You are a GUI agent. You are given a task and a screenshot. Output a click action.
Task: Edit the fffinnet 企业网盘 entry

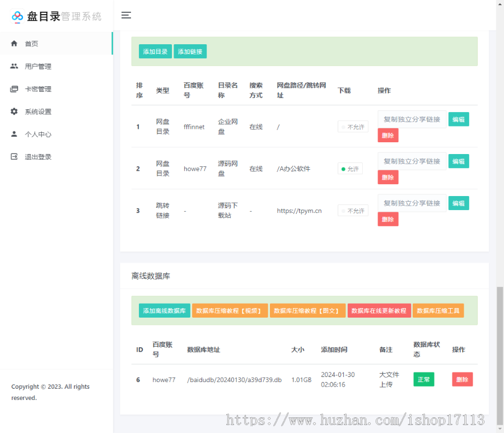point(458,119)
